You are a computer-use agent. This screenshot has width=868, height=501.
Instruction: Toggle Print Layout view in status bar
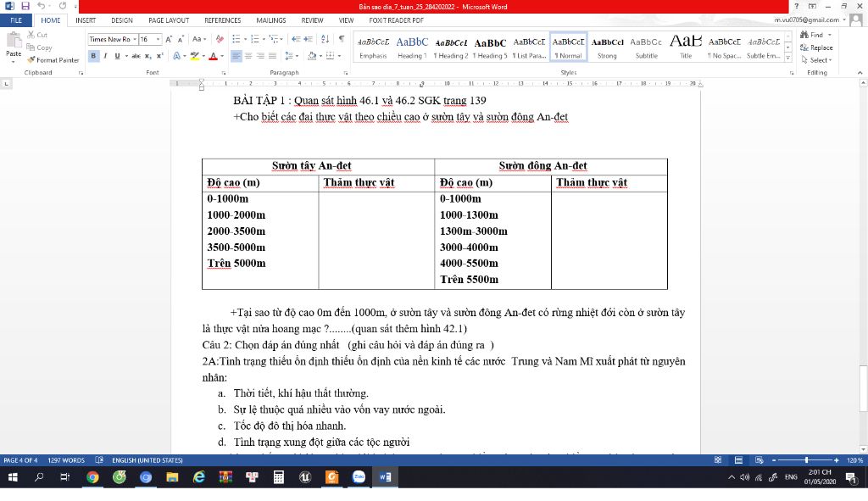coord(738,460)
